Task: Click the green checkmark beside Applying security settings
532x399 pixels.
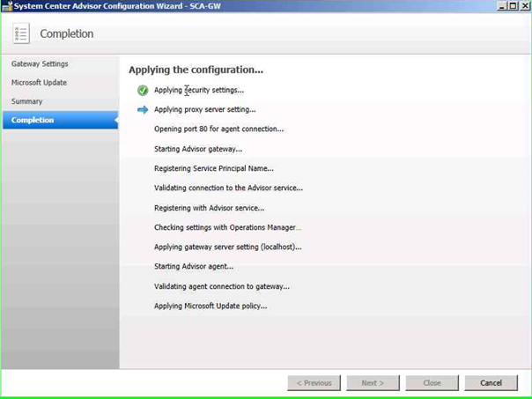Action: click(x=143, y=90)
